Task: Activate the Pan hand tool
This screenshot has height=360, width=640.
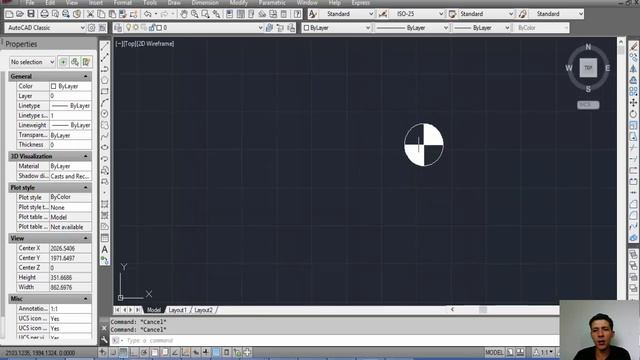Action: [184, 14]
